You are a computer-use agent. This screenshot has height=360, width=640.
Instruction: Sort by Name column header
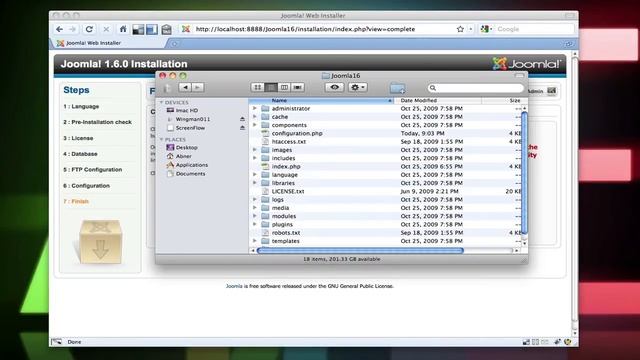pos(322,100)
